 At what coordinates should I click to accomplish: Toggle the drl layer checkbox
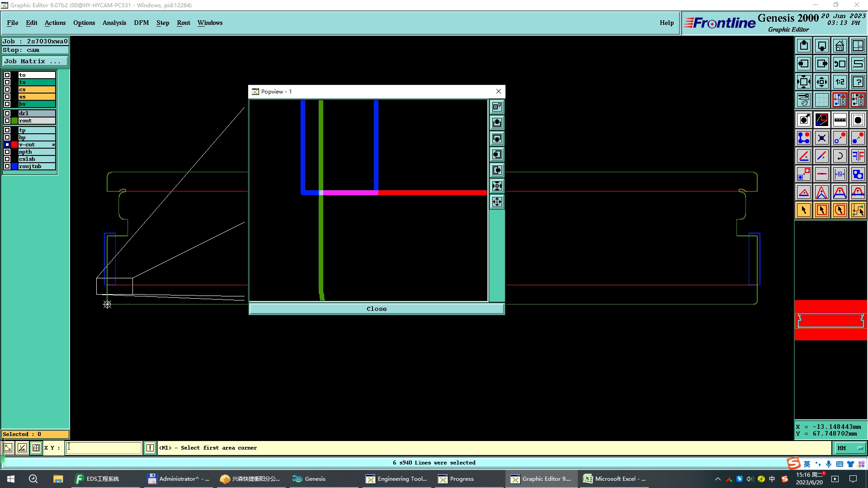[x=7, y=113]
